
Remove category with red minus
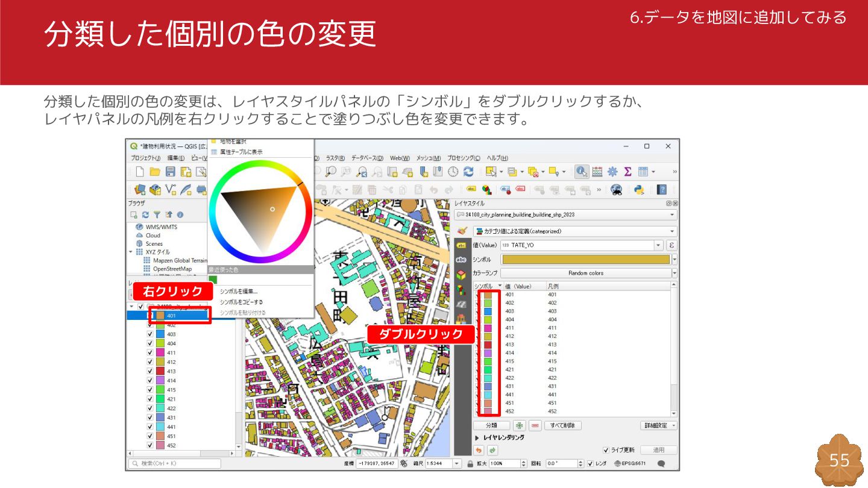(535, 425)
